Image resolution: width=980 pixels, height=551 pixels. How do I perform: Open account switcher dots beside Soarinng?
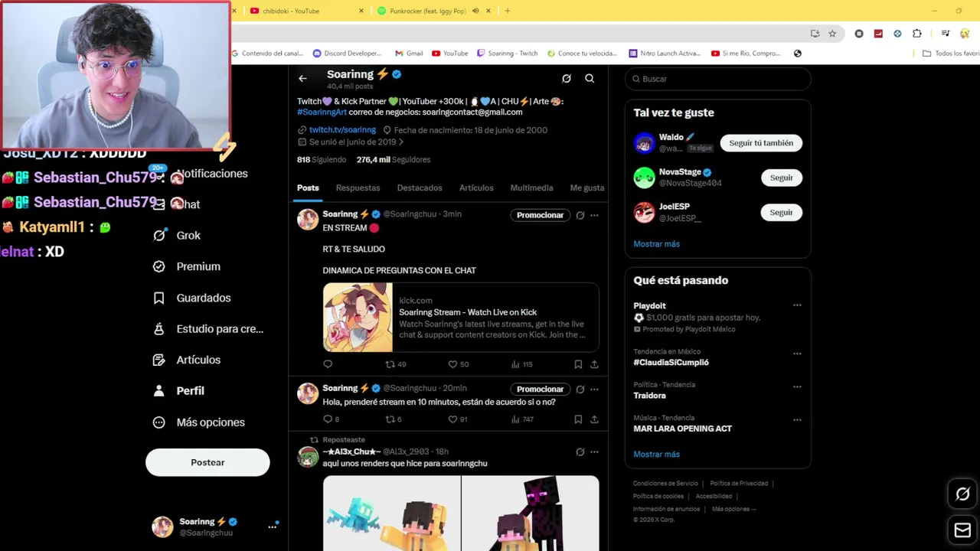(272, 527)
